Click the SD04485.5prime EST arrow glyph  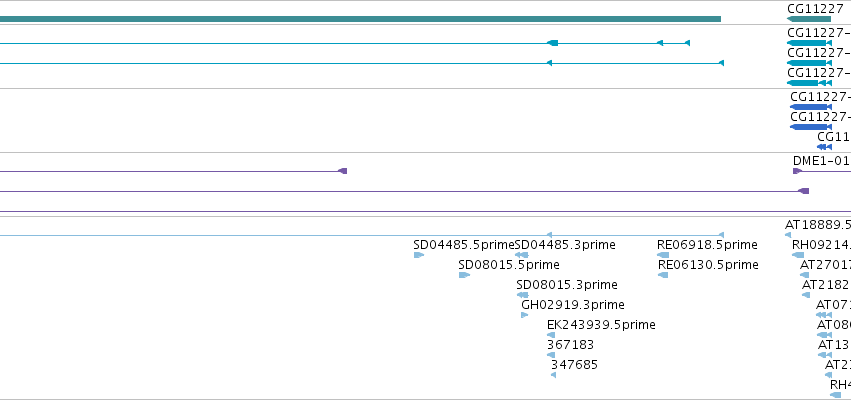418,255
